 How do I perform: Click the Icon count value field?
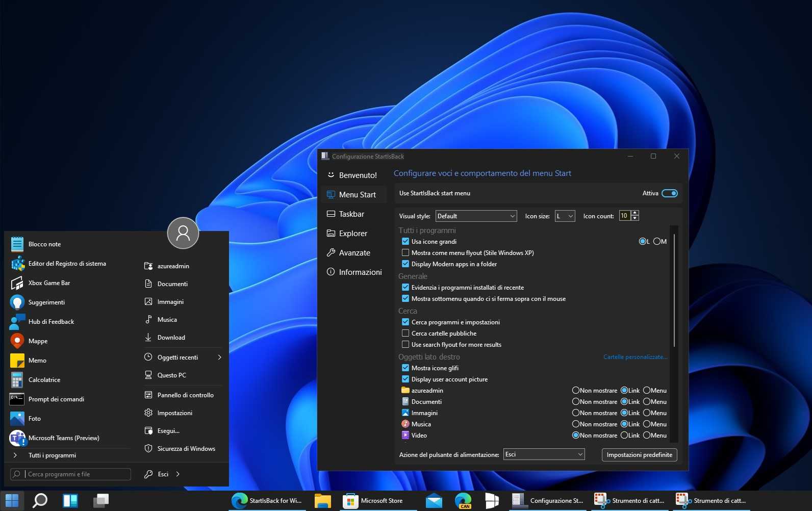(x=625, y=216)
